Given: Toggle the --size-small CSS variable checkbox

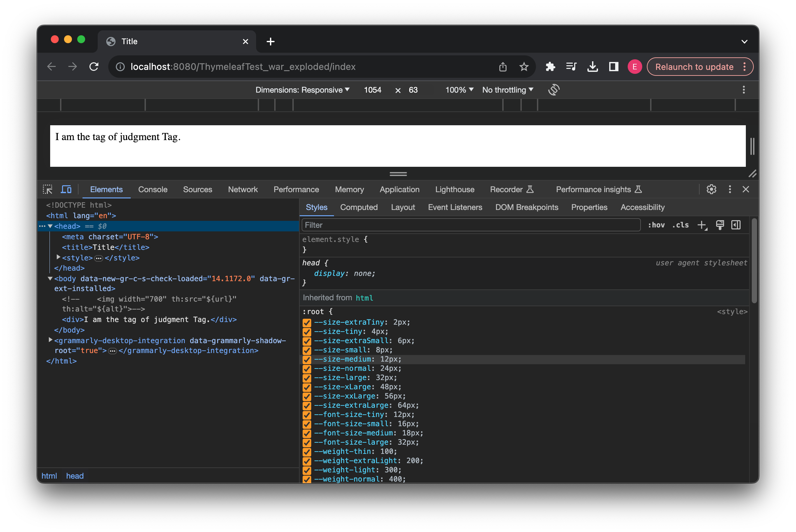Looking at the screenshot, I should (307, 350).
